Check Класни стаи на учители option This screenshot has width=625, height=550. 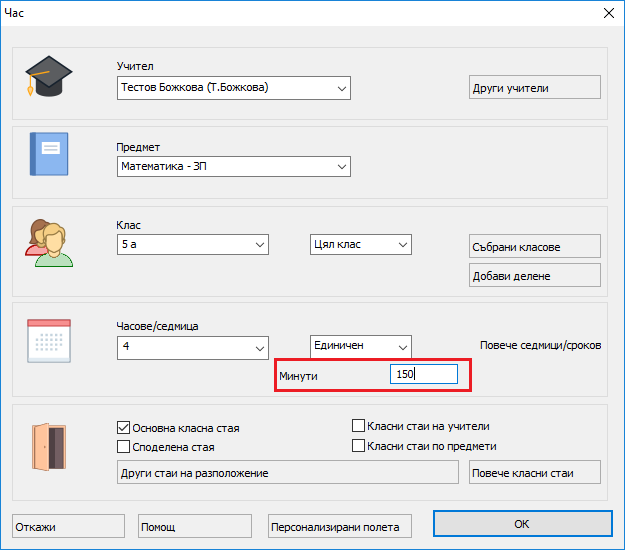(x=359, y=426)
